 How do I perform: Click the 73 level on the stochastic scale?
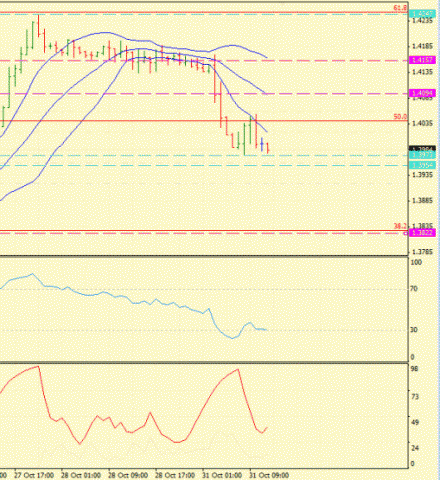tap(415, 397)
